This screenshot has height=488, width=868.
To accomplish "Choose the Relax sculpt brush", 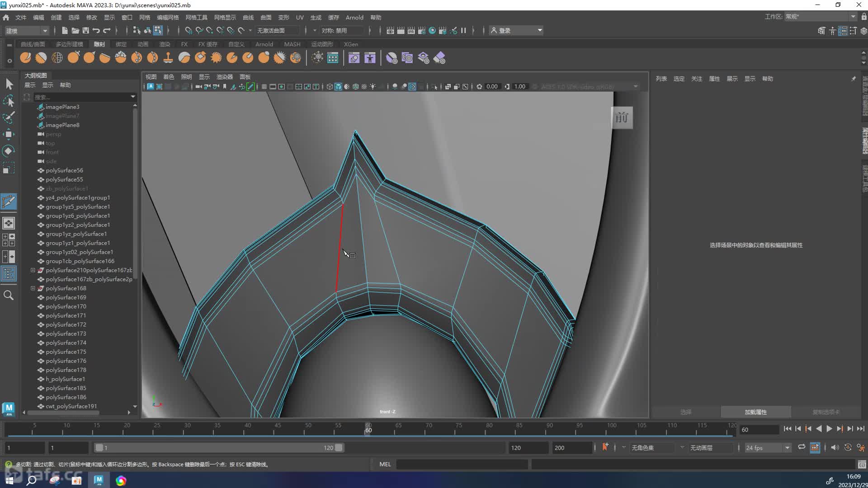I will [57, 58].
